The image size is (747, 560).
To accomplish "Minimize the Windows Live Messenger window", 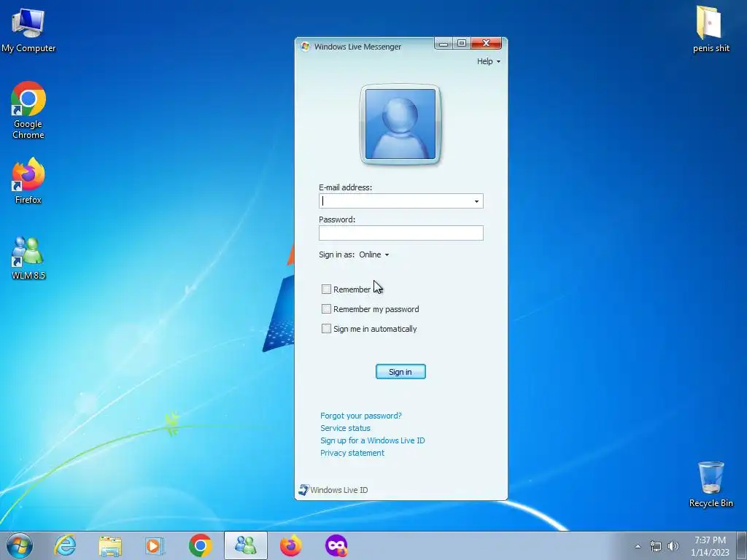I will click(x=443, y=43).
